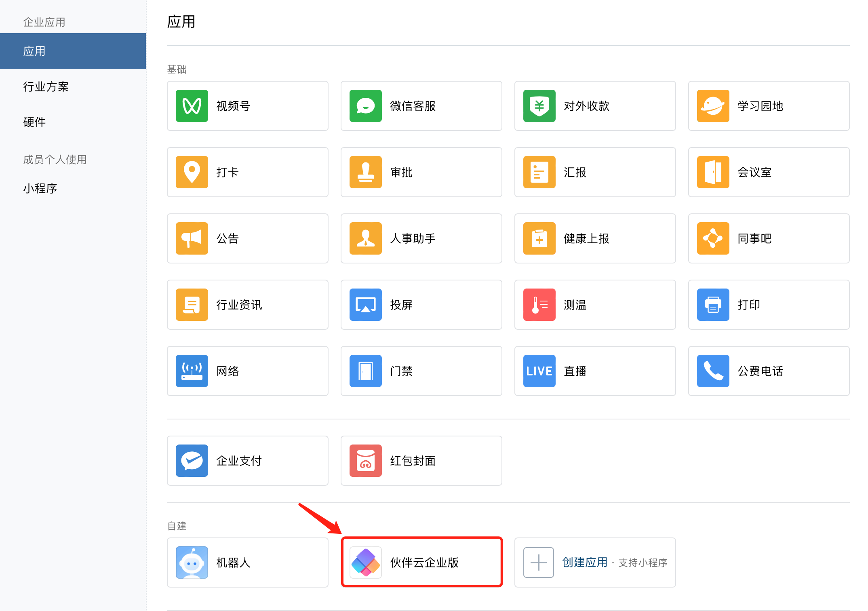Viewport: 868px width, 611px height.
Task: Click the 公费电话 label text
Action: pos(760,371)
